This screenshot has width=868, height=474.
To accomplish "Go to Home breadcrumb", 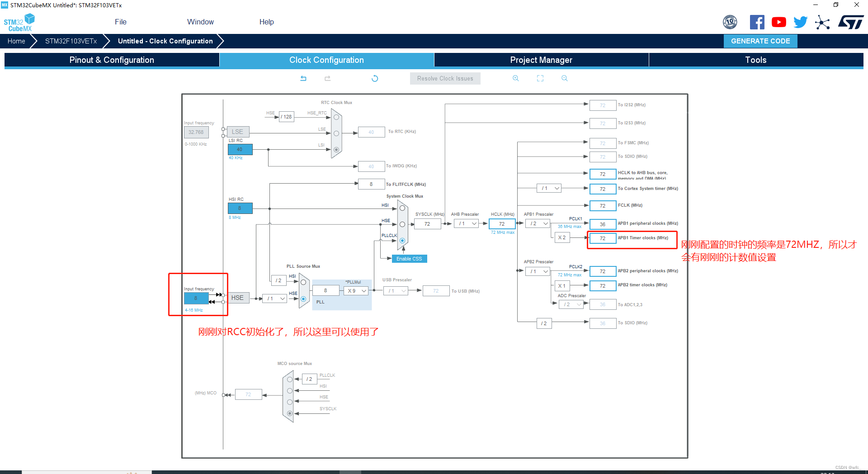I will [16, 41].
